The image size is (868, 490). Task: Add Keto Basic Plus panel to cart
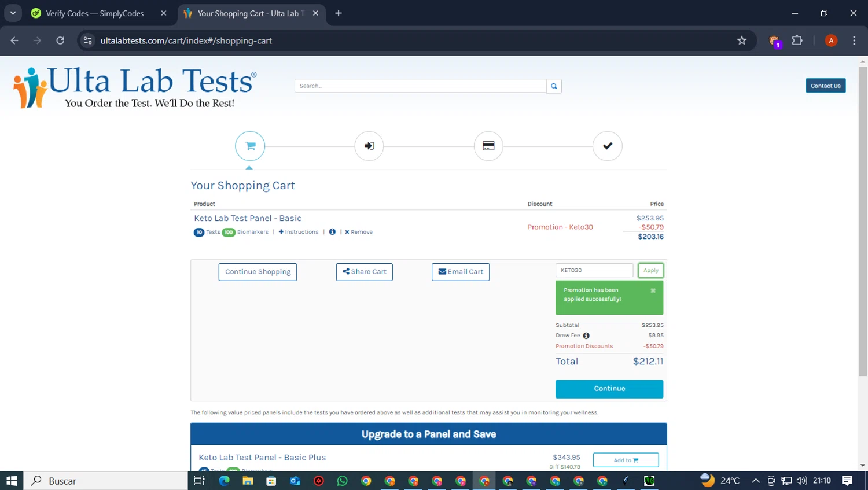tap(626, 460)
